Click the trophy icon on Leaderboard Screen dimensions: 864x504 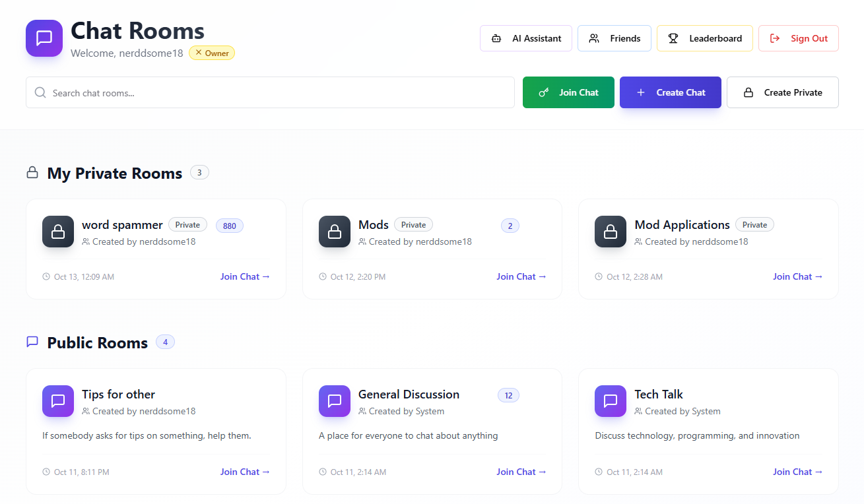point(673,38)
